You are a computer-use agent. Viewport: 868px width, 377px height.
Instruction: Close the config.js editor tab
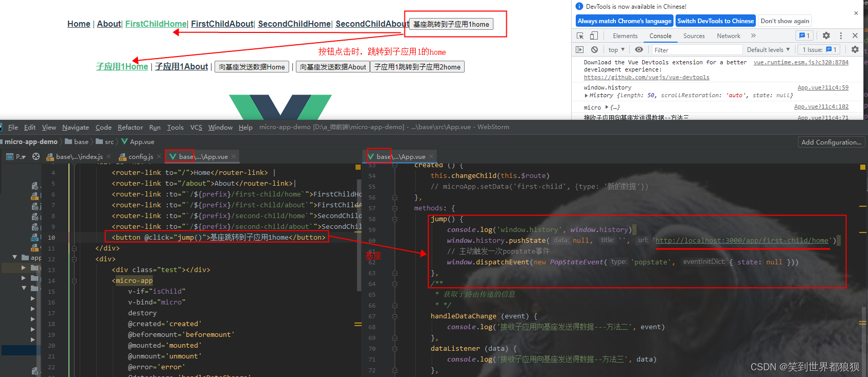[x=159, y=157]
